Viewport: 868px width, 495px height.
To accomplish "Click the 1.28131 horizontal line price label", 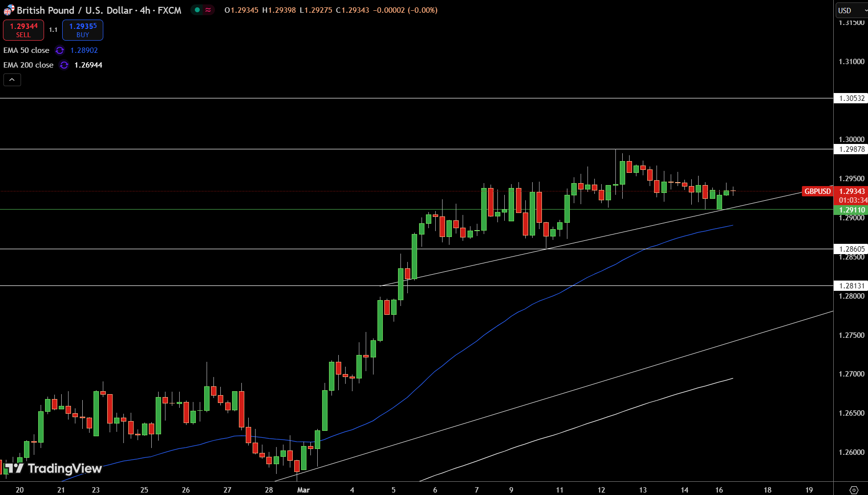I will (851, 286).
